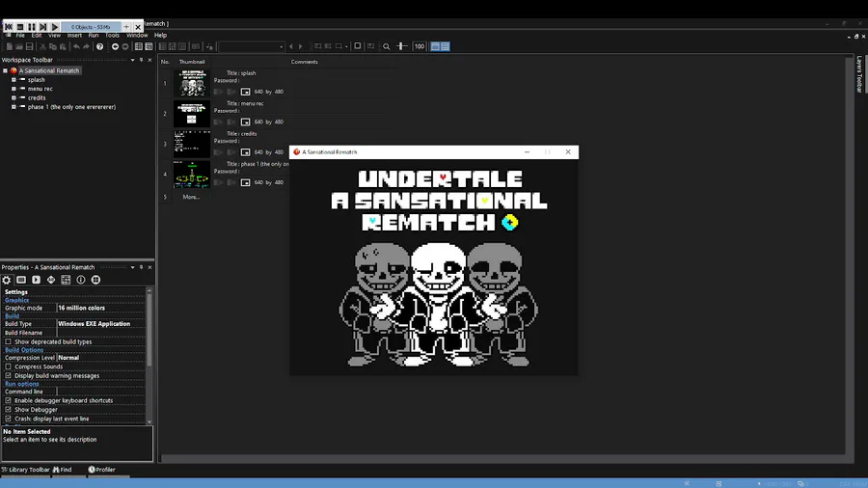
Task: Open the About info properties tab icon
Action: tap(81, 280)
